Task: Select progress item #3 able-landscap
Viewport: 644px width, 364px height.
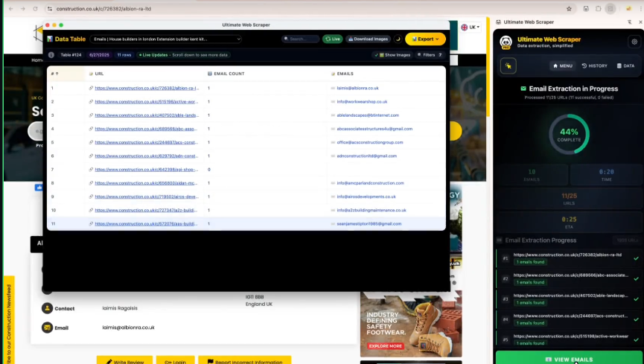Action: coord(568,298)
